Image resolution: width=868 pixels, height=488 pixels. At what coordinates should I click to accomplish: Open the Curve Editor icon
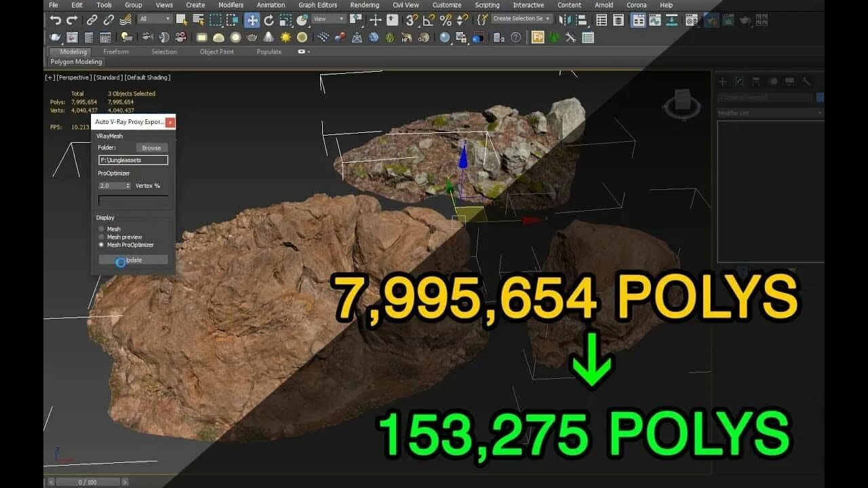pyautogui.click(x=655, y=20)
